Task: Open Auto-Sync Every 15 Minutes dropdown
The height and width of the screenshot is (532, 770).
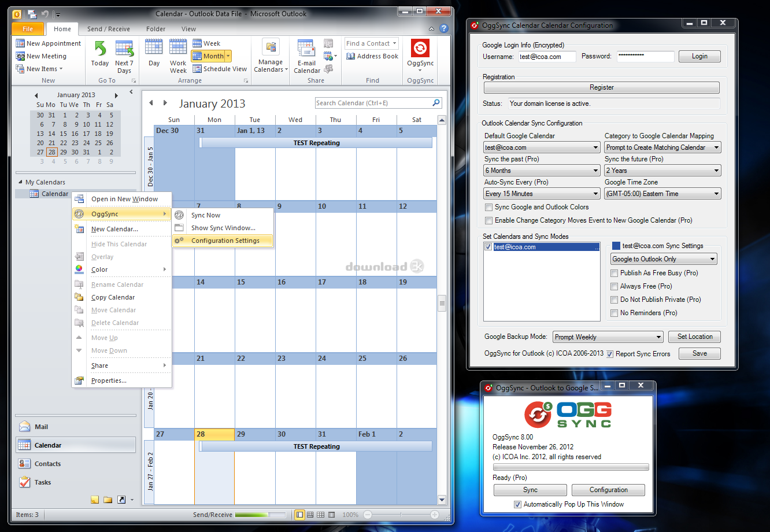Action: click(x=542, y=194)
